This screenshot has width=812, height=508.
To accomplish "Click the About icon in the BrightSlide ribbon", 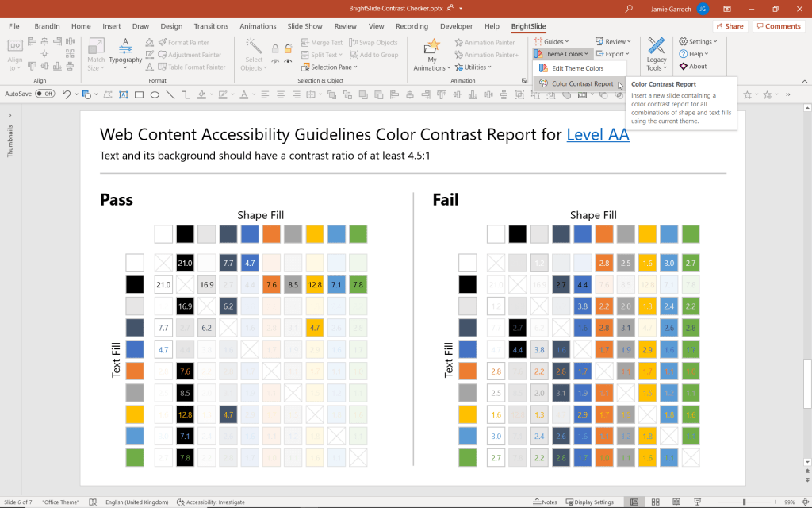I will tap(698, 67).
